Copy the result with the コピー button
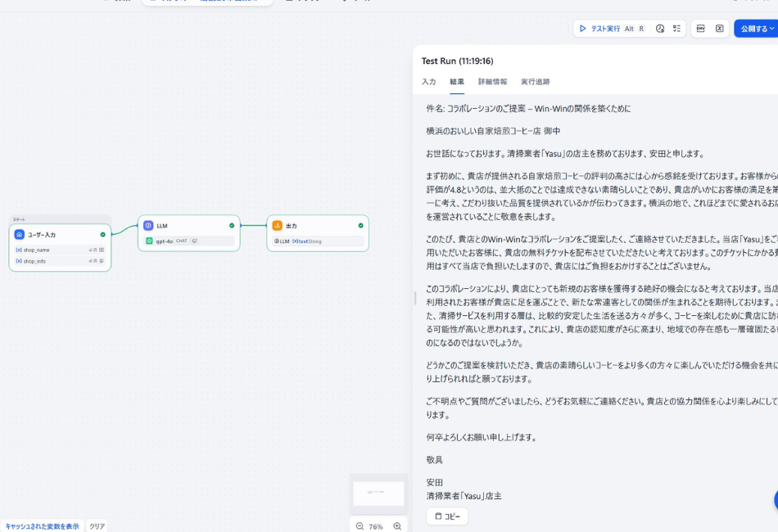778x532 pixels. tap(446, 516)
